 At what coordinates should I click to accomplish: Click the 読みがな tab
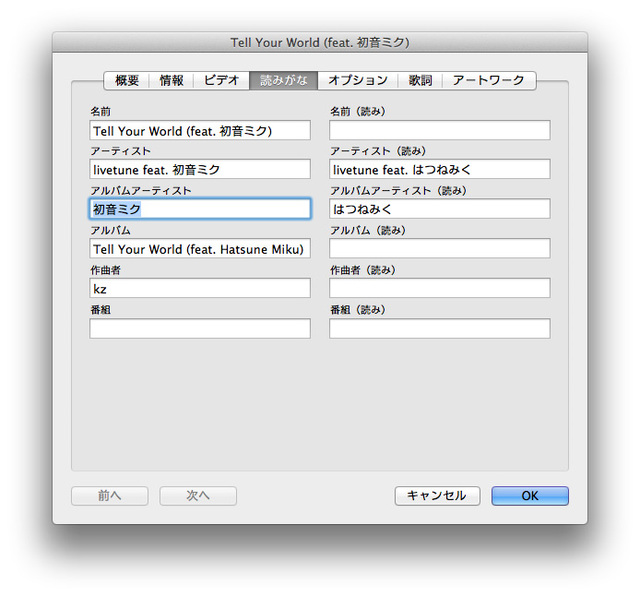click(284, 80)
